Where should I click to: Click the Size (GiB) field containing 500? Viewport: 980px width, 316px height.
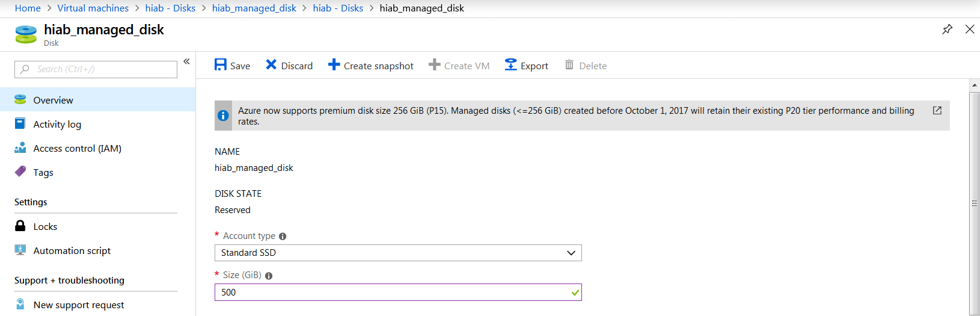[x=398, y=292]
